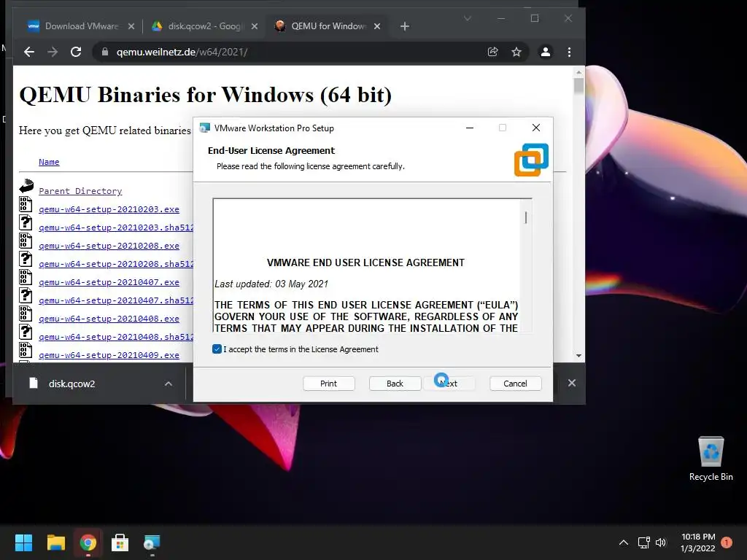747x560 pixels.
Task: Open Chrome's tab search chevron
Action: point(468,18)
